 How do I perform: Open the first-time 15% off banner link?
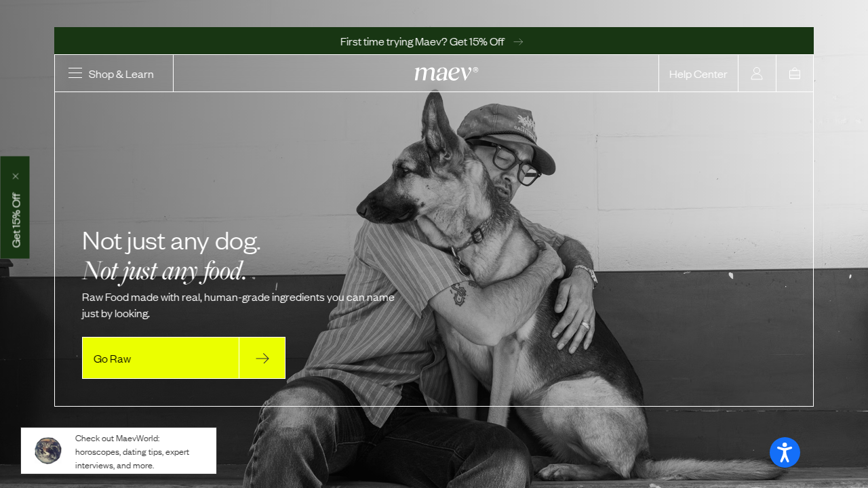[x=422, y=41]
